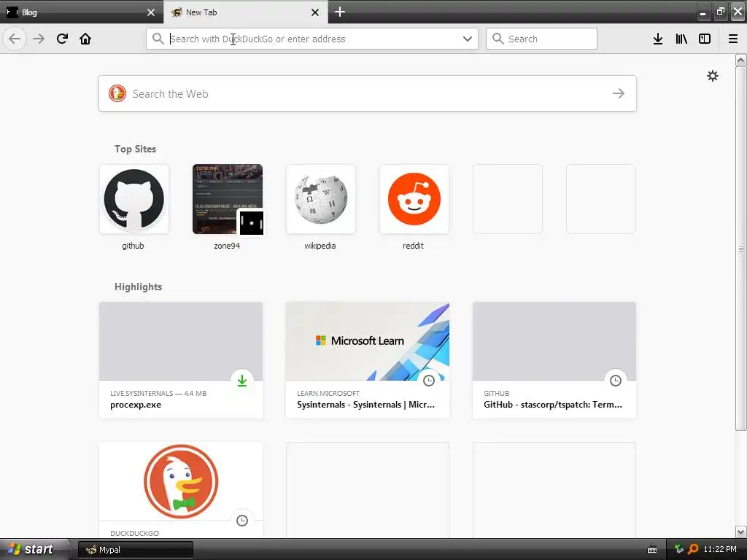Switch to the Blog tab
The width and height of the screenshot is (747, 560).
(x=82, y=12)
